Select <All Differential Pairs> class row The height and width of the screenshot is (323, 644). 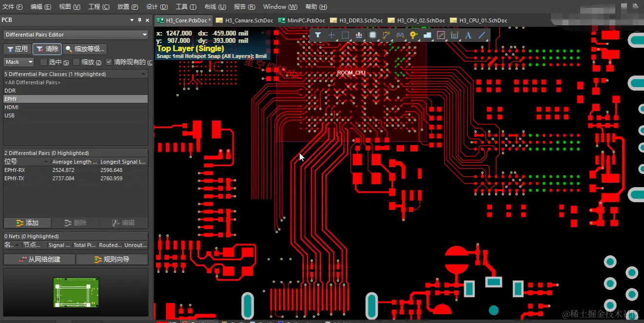[x=76, y=82]
